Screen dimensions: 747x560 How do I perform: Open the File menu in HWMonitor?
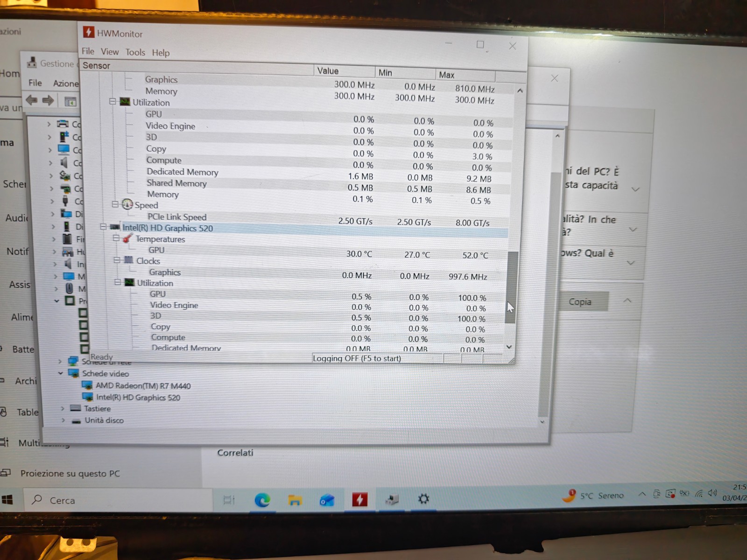(88, 51)
